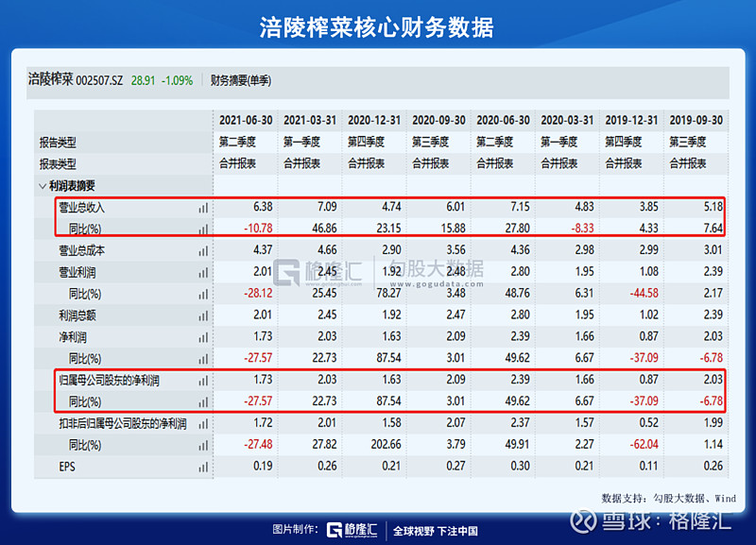Select the 2019-09-30 column header
Screen dimensions: 756x545
pos(696,121)
